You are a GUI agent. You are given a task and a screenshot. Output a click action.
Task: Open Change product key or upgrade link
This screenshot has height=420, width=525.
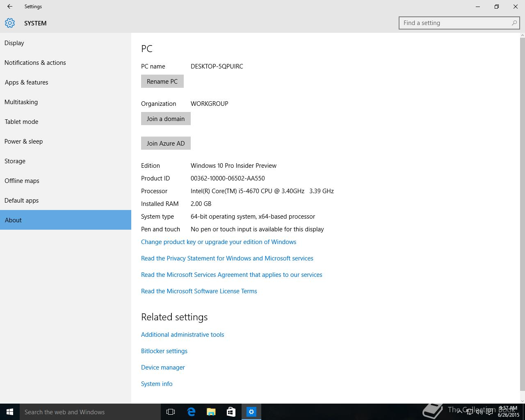(219, 242)
